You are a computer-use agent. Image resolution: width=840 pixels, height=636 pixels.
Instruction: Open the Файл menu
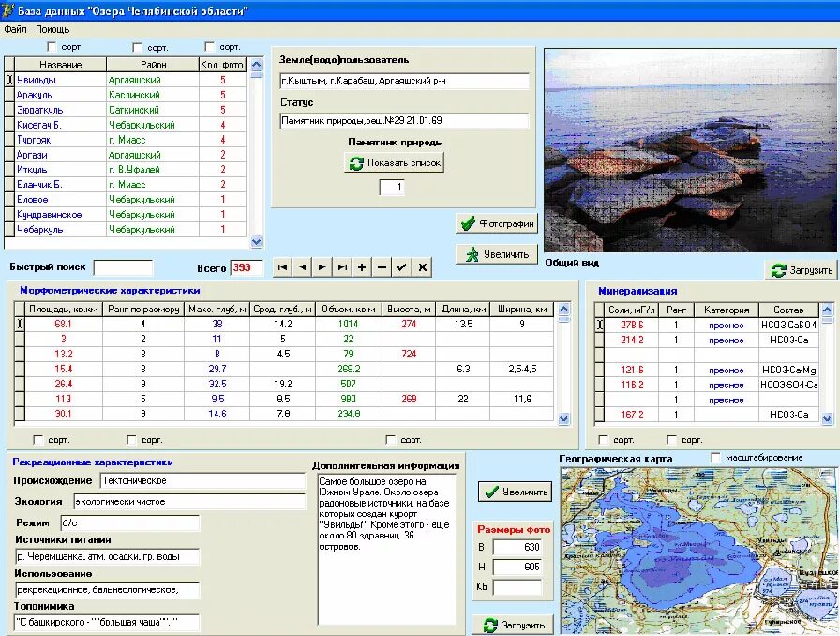15,29
